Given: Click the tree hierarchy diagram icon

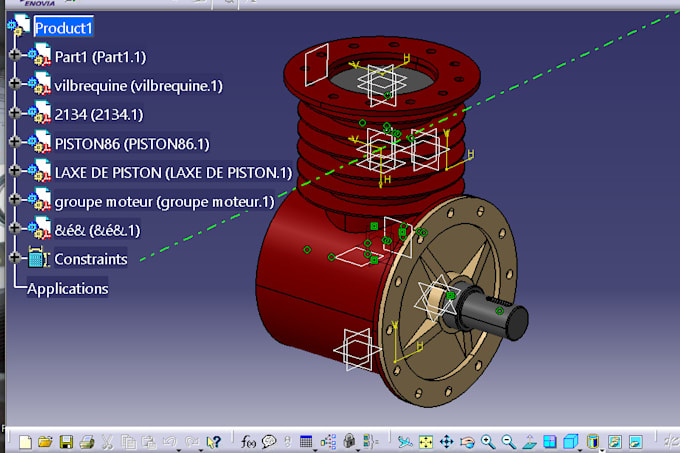Looking at the screenshot, I should pos(328,442).
